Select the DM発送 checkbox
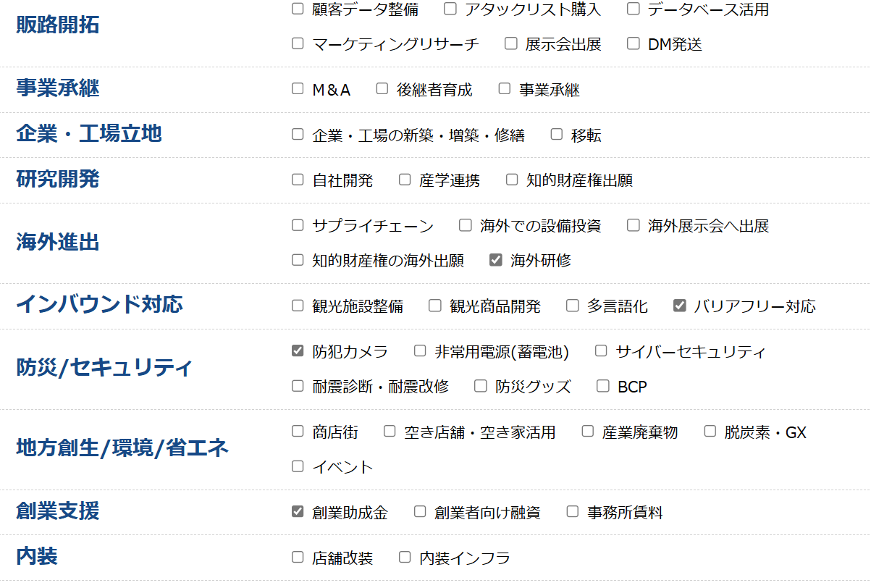The height and width of the screenshot is (588, 871). 634,43
